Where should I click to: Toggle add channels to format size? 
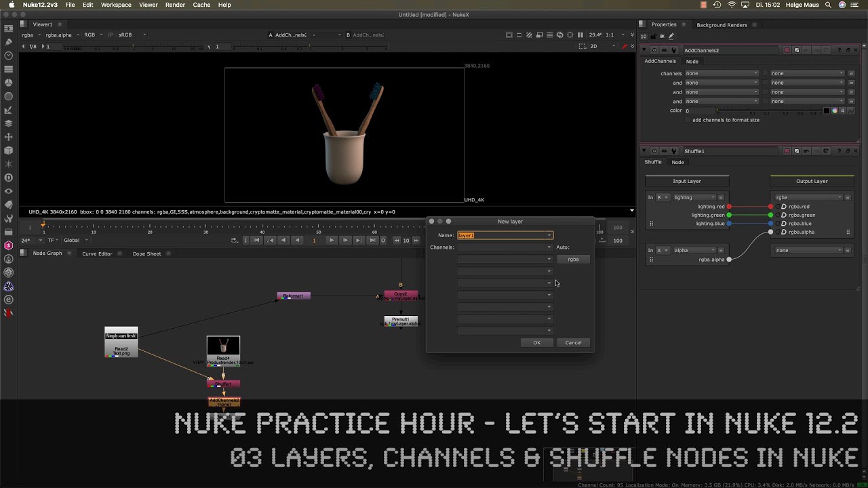point(687,120)
